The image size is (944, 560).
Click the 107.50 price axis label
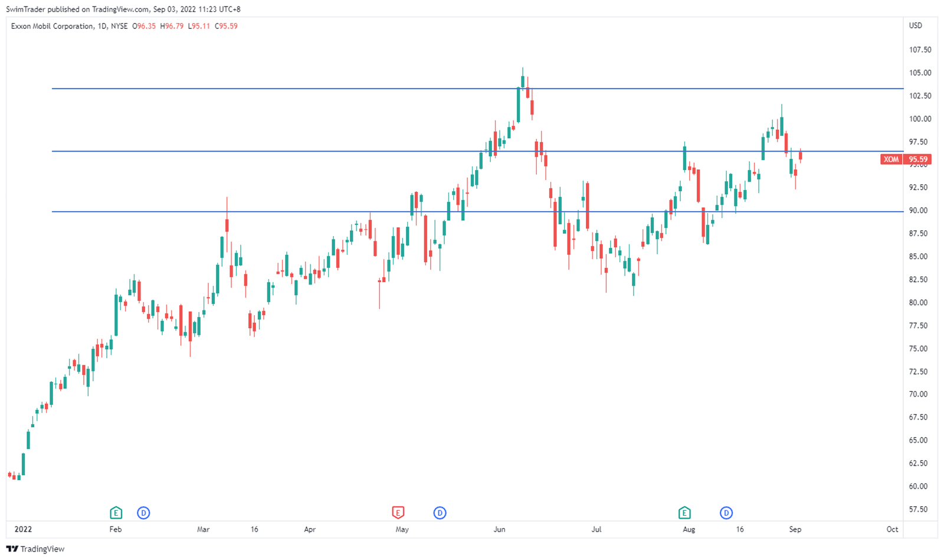coord(920,50)
